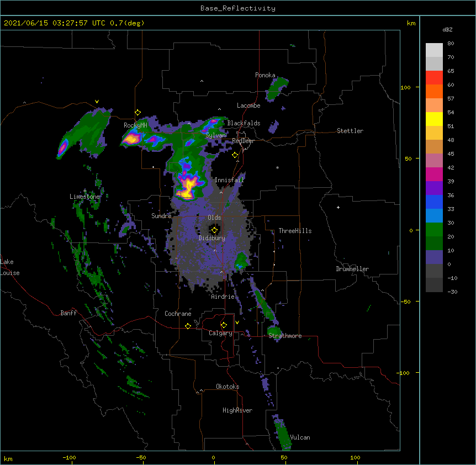Click the Ponoka city label

pyautogui.click(x=265, y=75)
